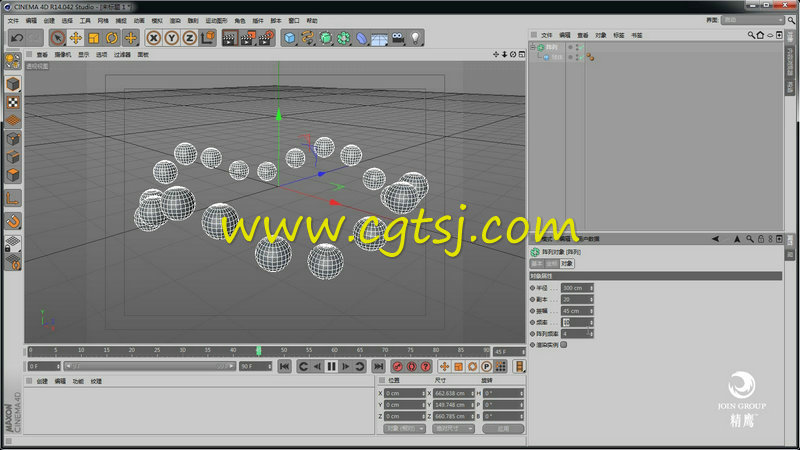The width and height of the screenshot is (800, 450).
Task: Click Render Active View clapperboard
Action: click(x=230, y=38)
